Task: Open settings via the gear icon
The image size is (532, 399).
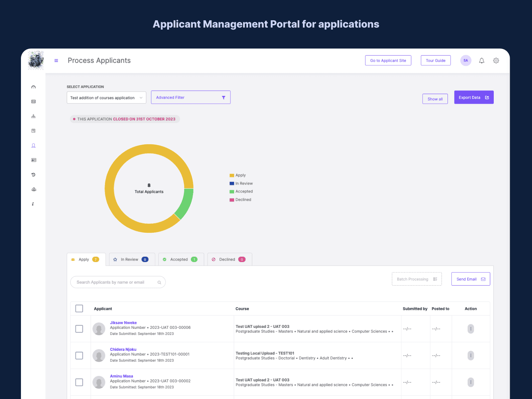Action: point(496,61)
